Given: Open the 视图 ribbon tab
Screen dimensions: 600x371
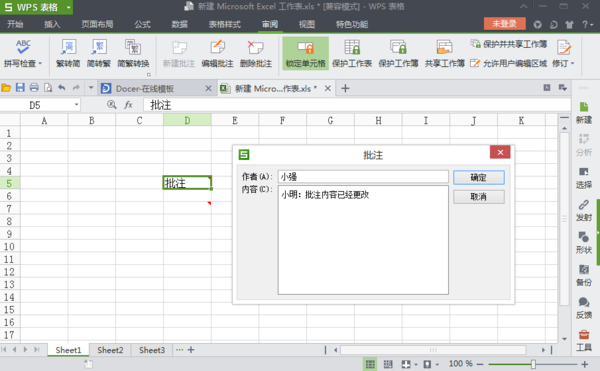Looking at the screenshot, I should [307, 24].
